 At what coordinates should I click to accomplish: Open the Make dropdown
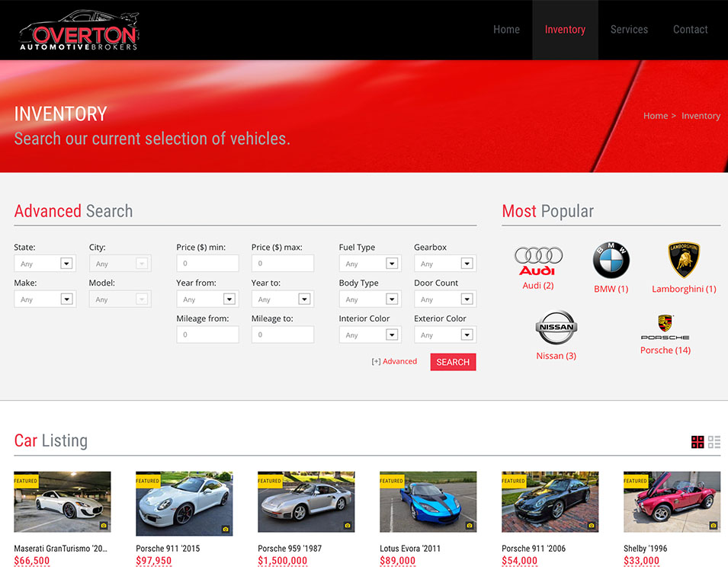coord(45,299)
